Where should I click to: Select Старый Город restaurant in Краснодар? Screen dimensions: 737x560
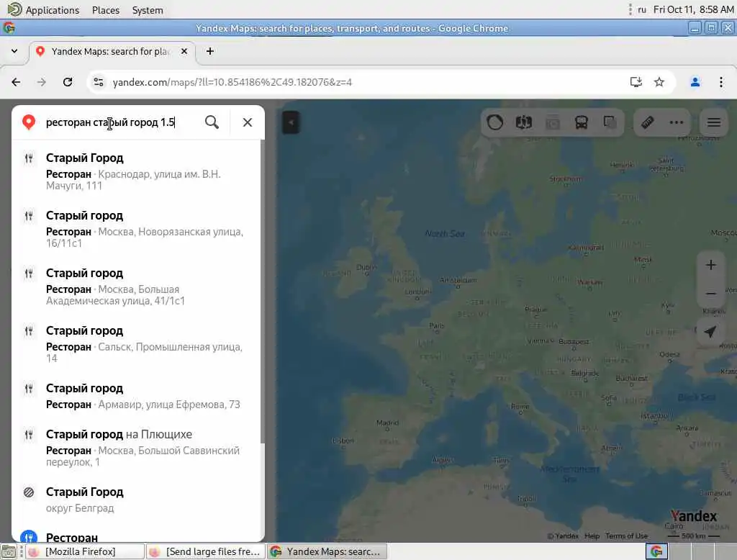[x=137, y=171]
